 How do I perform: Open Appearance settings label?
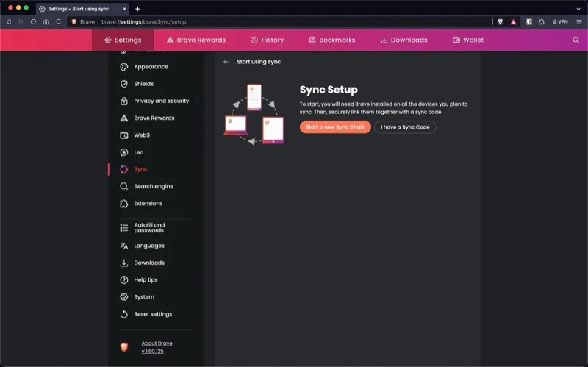pos(151,67)
